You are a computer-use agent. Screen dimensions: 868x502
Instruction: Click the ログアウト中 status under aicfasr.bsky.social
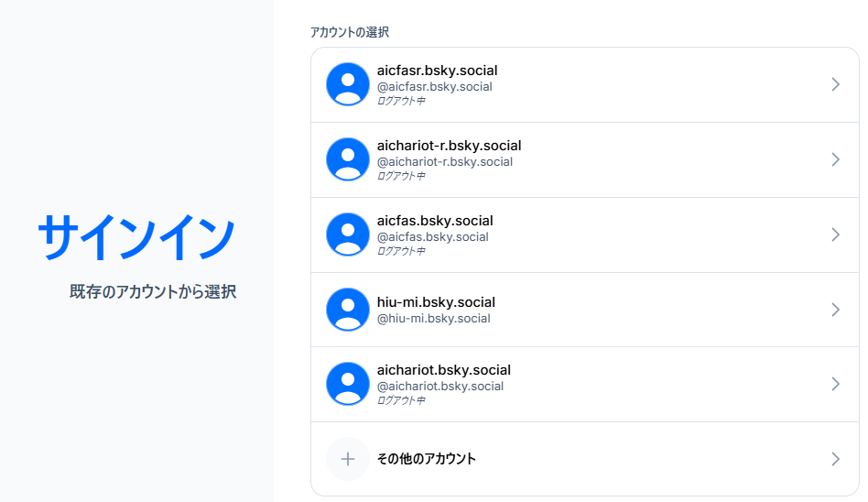click(x=401, y=101)
